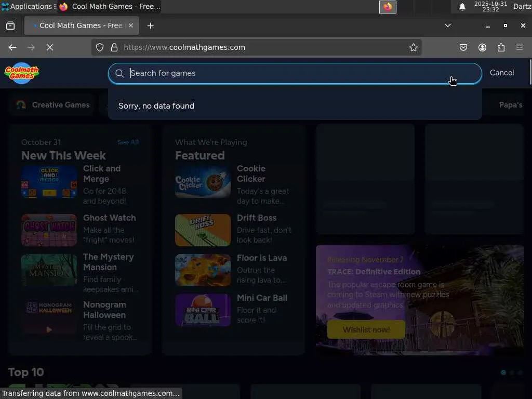This screenshot has width=532, height=399.
Task: Open the Creative Games category
Action: pyautogui.click(x=53, y=105)
